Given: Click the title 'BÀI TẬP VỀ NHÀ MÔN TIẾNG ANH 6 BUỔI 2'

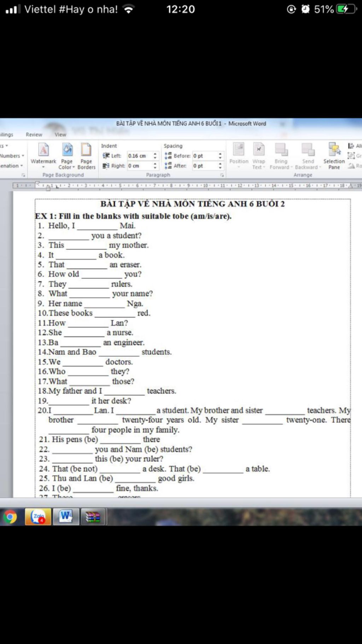Looking at the screenshot, I should tap(192, 204).
